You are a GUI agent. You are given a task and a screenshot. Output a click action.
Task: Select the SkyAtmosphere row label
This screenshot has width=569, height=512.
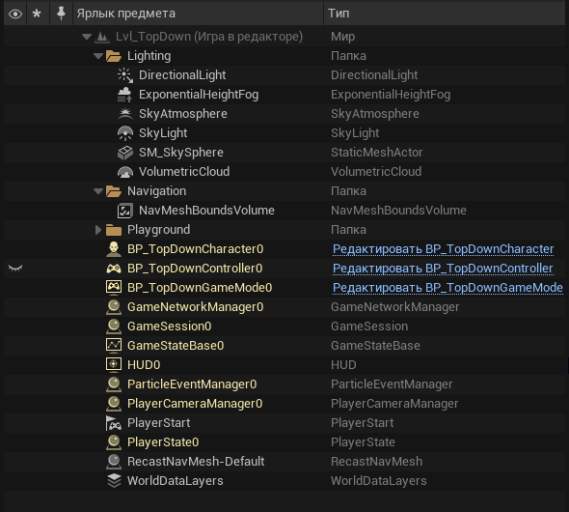[183, 114]
